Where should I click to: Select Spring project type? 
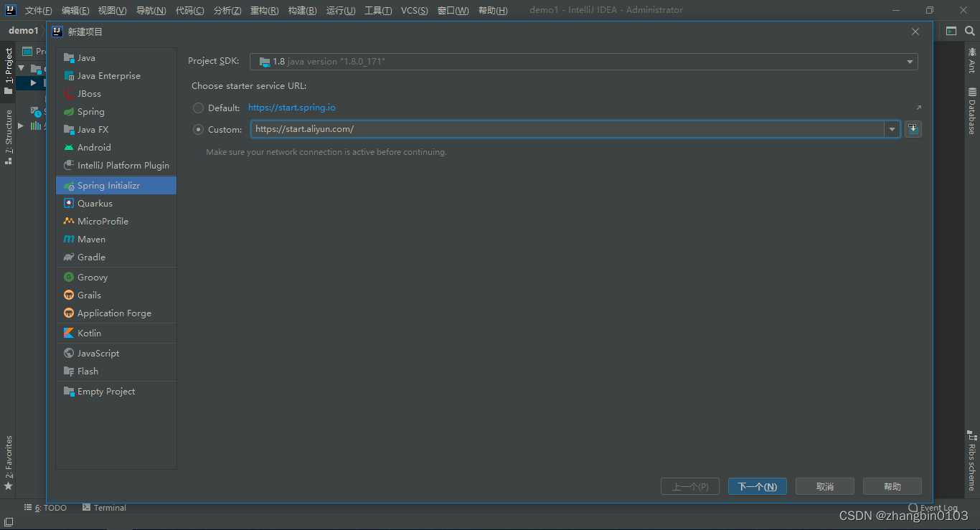pyautogui.click(x=116, y=112)
